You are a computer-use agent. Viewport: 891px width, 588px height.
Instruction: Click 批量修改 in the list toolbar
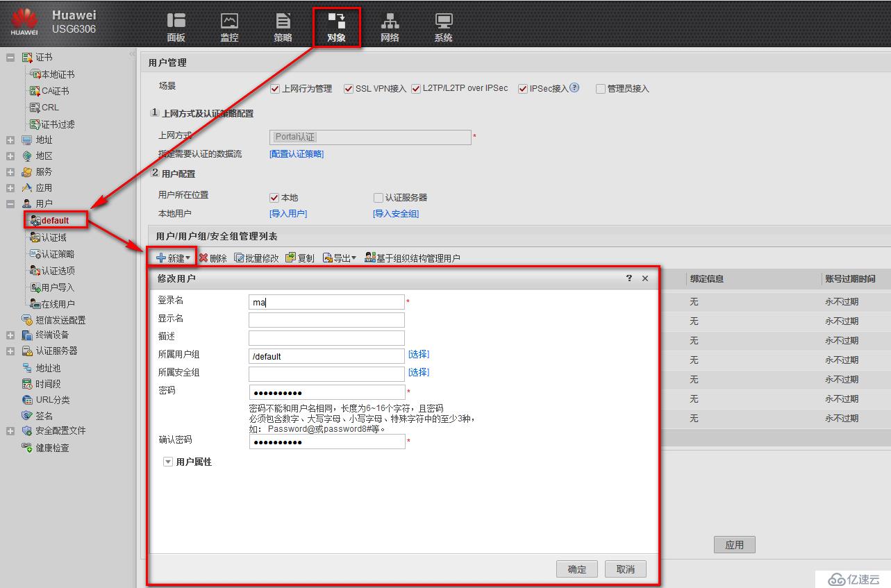click(256, 258)
